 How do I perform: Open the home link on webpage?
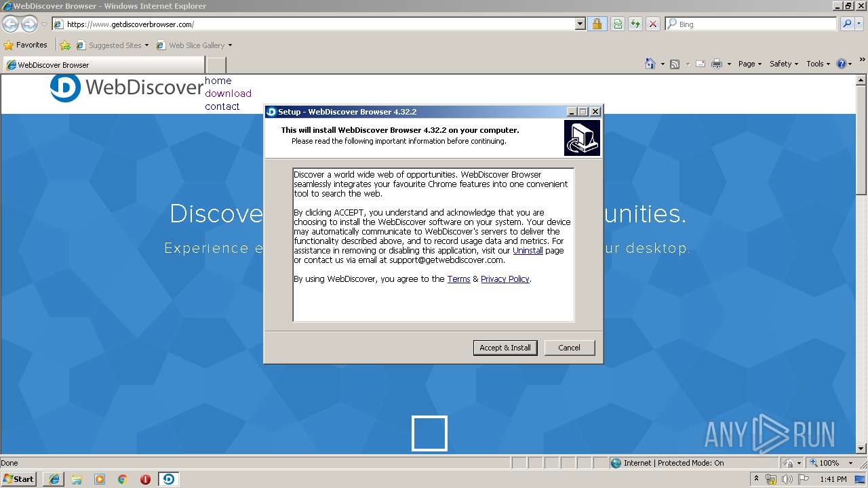pos(218,81)
